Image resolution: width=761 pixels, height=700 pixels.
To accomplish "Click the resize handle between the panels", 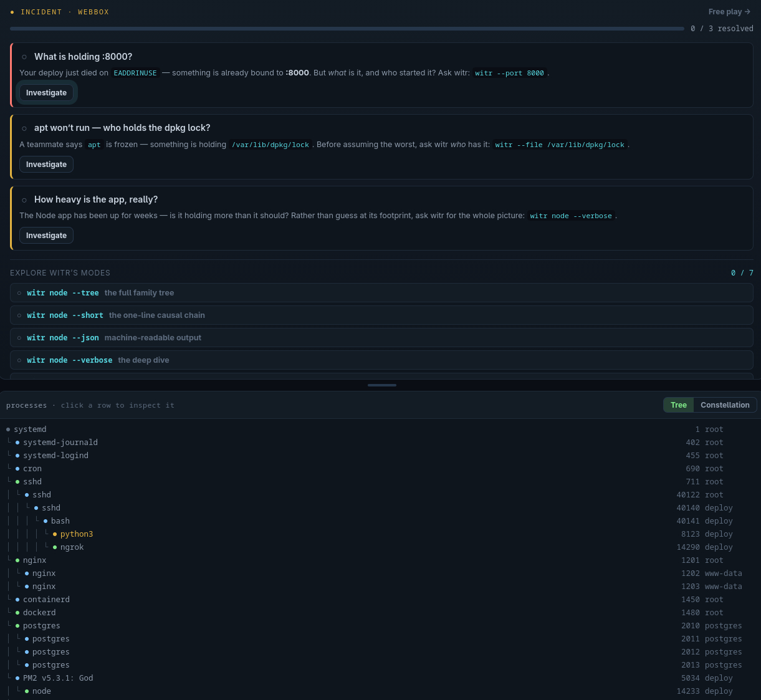I will (381, 385).
